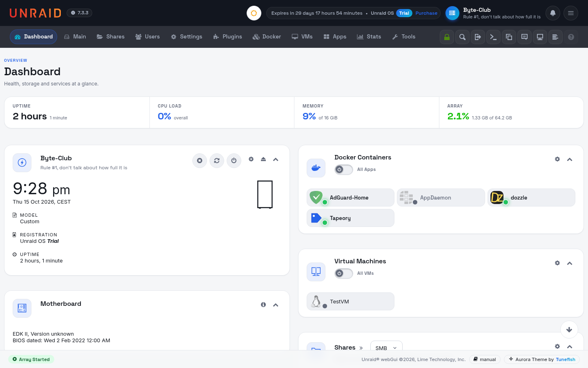Collapse the Docker Containers card
588x368 pixels.
coord(570,159)
